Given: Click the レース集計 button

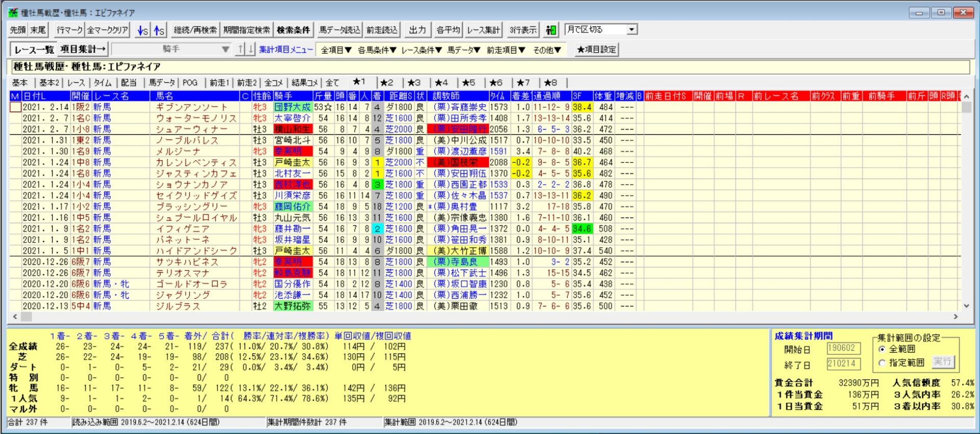Looking at the screenshot, I should (x=483, y=30).
